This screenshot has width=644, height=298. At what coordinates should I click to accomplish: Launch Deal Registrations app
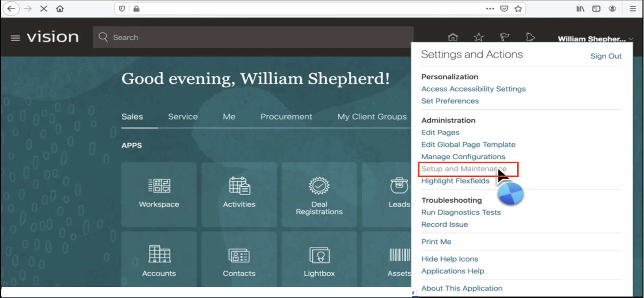(x=319, y=195)
